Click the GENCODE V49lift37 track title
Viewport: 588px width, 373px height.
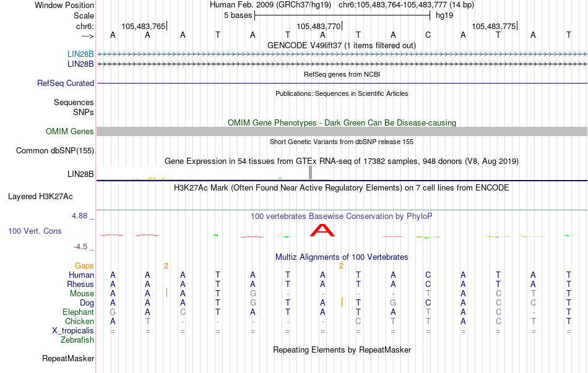coord(341,46)
